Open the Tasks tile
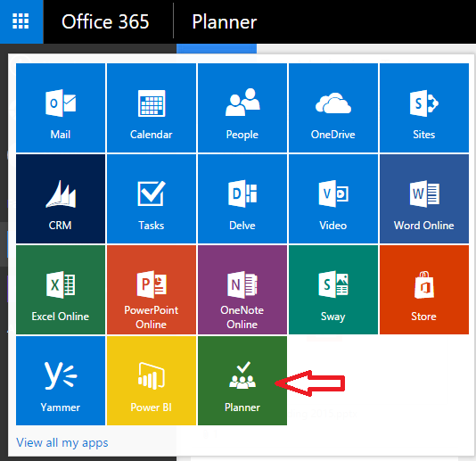 (x=152, y=199)
